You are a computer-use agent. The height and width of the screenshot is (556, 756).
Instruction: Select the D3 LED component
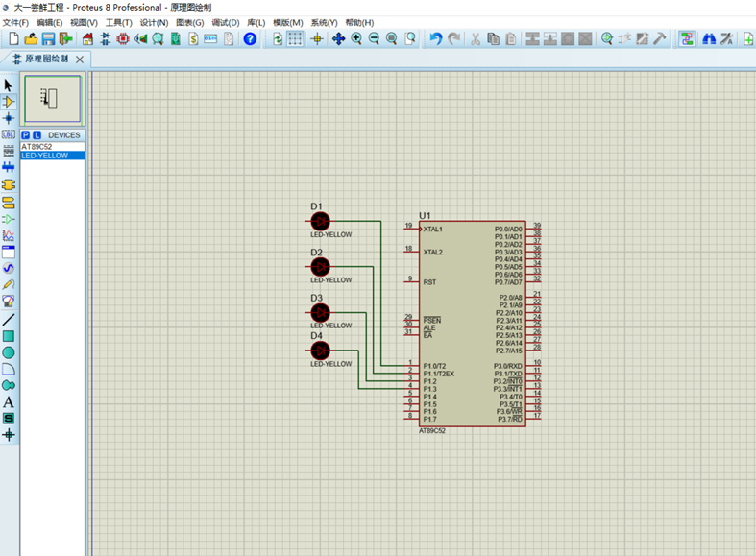[320, 313]
